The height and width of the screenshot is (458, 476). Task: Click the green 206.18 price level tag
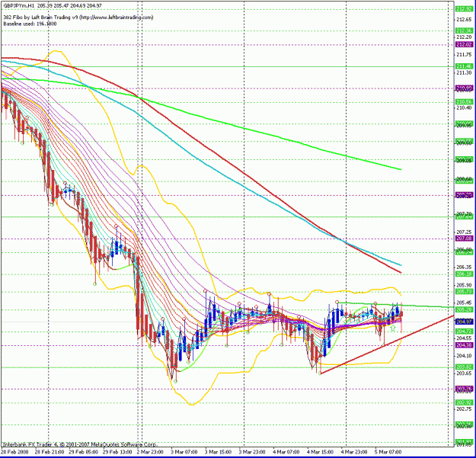click(465, 274)
